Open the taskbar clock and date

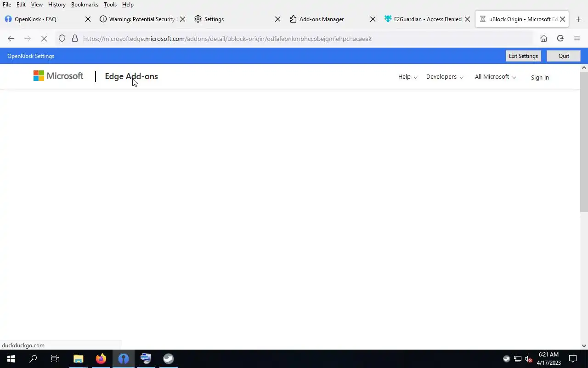click(548, 359)
